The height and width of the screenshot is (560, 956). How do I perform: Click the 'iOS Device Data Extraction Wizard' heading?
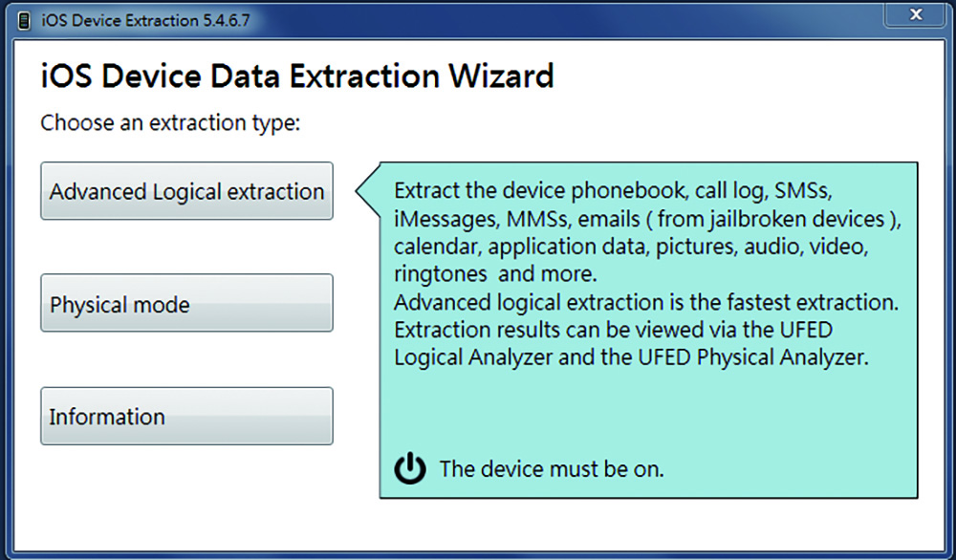pyautogui.click(x=297, y=76)
